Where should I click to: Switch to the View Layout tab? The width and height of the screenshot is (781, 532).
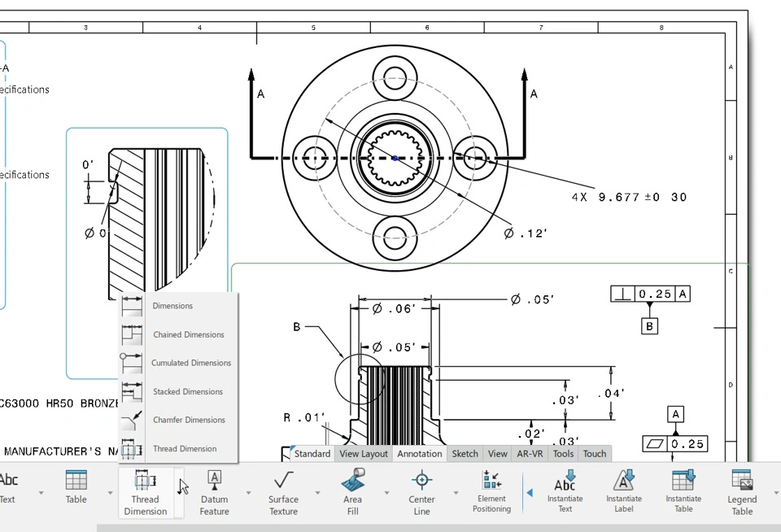tap(364, 454)
